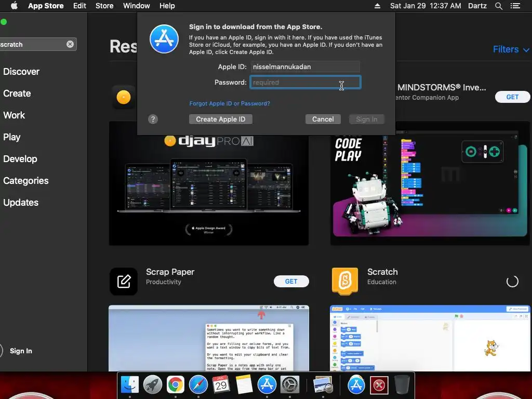The height and width of the screenshot is (399, 532).
Task: Open the Apple menu
Action: point(14,6)
